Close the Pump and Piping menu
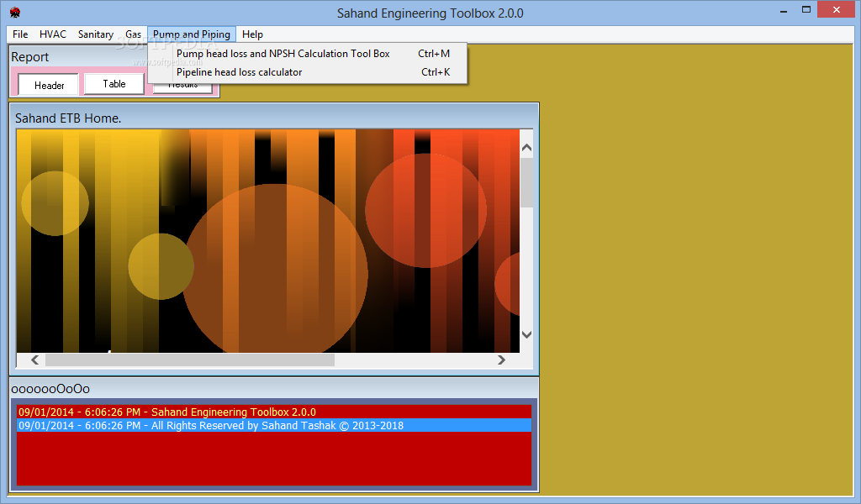Screen dimensions: 861x504 click(x=192, y=34)
